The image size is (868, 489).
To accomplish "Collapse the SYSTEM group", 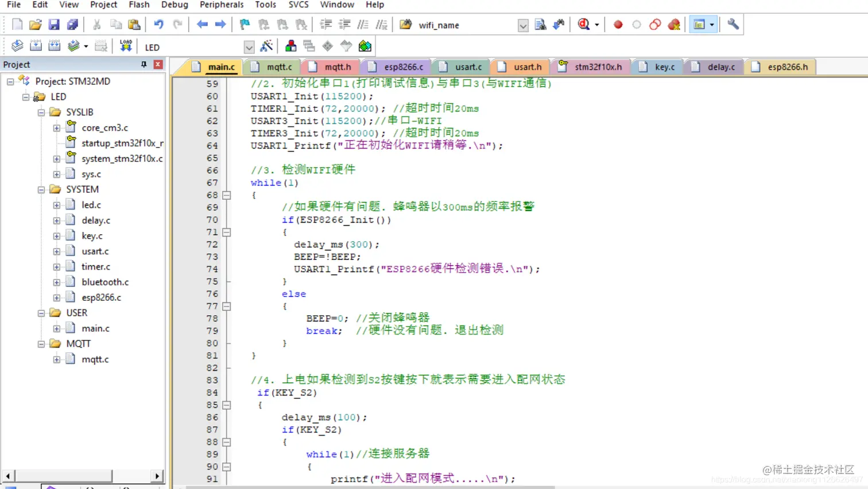I will (41, 189).
